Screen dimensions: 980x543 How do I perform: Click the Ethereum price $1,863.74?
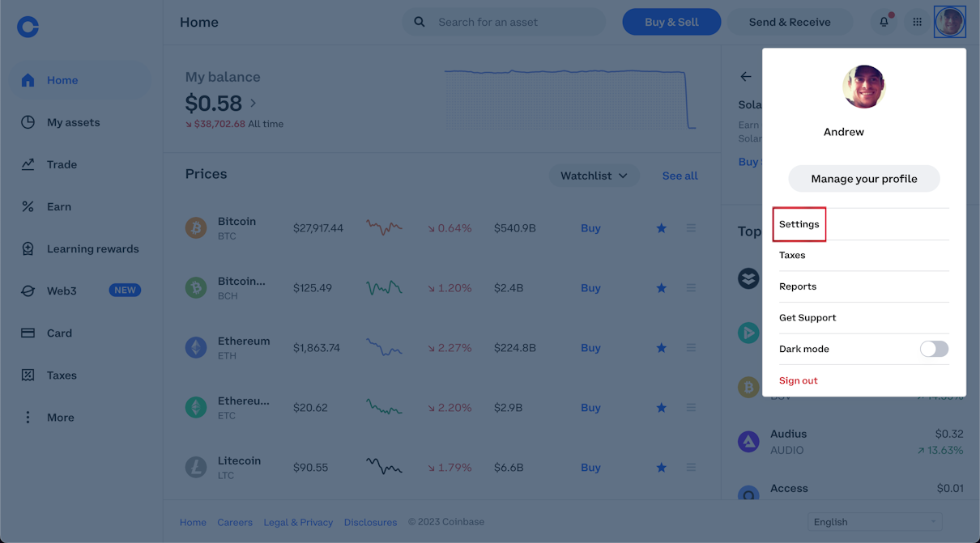(317, 348)
